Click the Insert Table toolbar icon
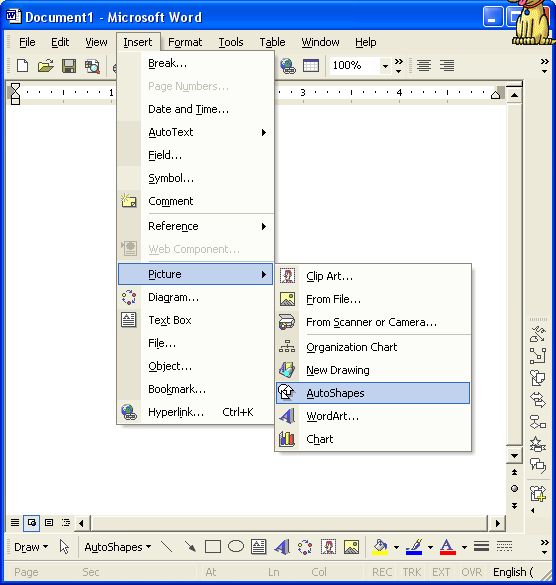The image size is (556, 585). click(310, 66)
